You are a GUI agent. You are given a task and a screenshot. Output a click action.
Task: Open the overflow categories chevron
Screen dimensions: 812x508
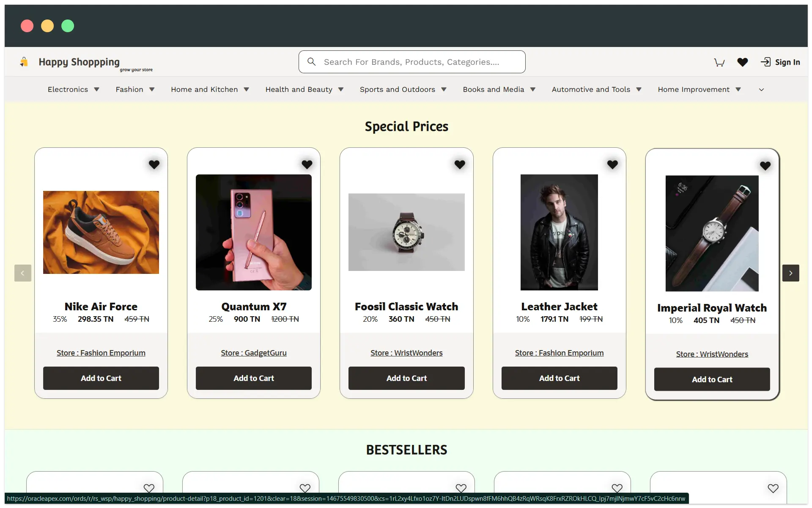point(761,89)
